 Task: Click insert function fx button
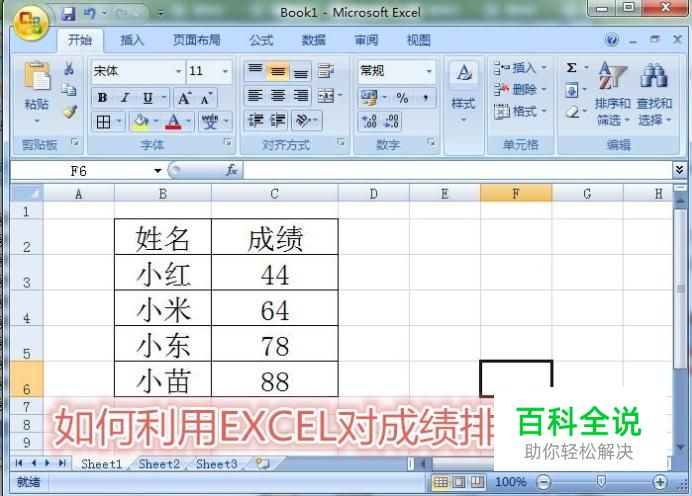pos(232,170)
